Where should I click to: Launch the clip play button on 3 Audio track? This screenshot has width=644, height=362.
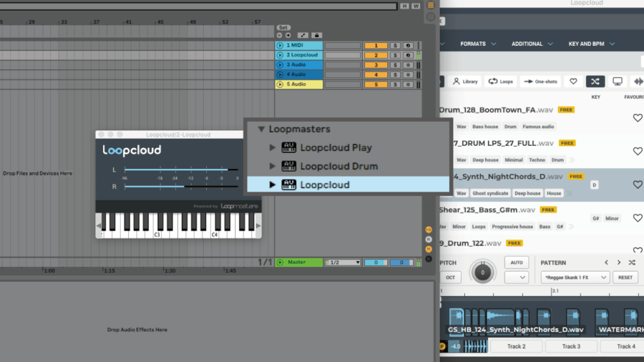[280, 65]
